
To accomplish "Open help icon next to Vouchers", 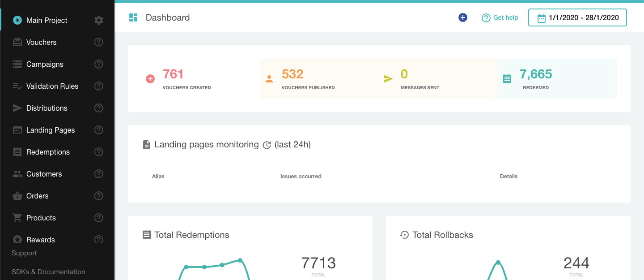I will click(x=99, y=42).
